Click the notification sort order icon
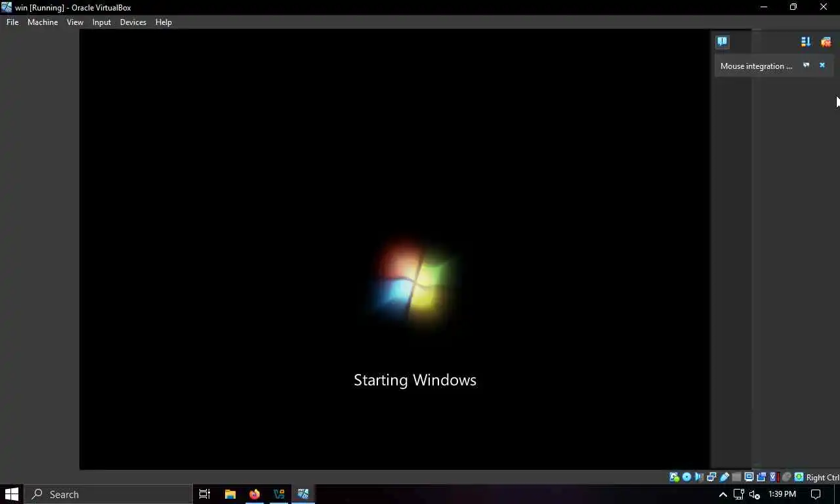 click(806, 41)
